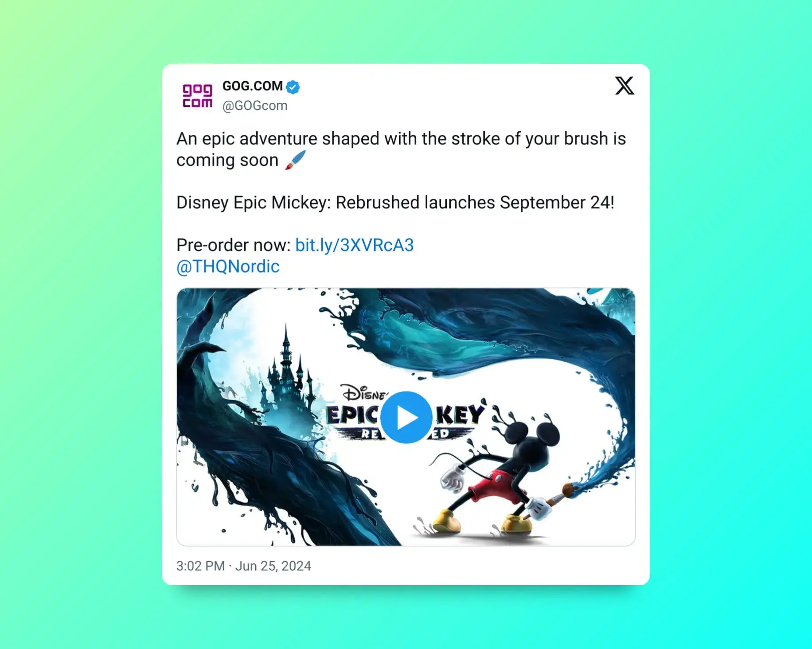The width and height of the screenshot is (812, 649).
Task: Select the GOG.COM display name
Action: click(253, 86)
